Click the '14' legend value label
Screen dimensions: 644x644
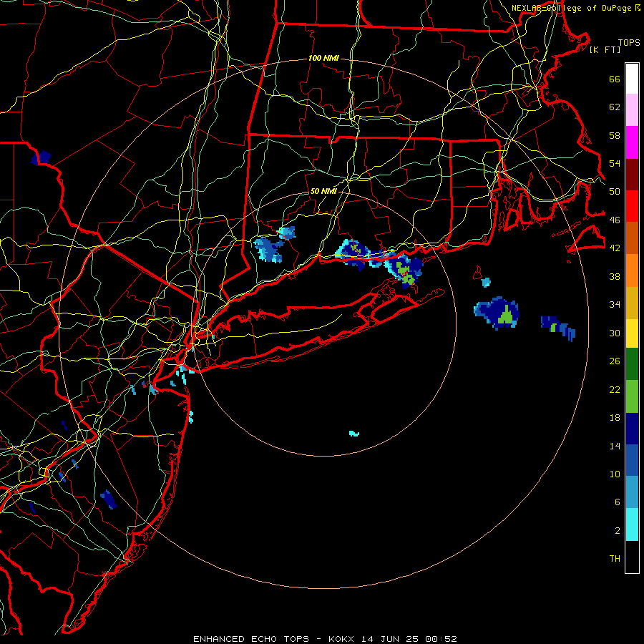coord(615,446)
